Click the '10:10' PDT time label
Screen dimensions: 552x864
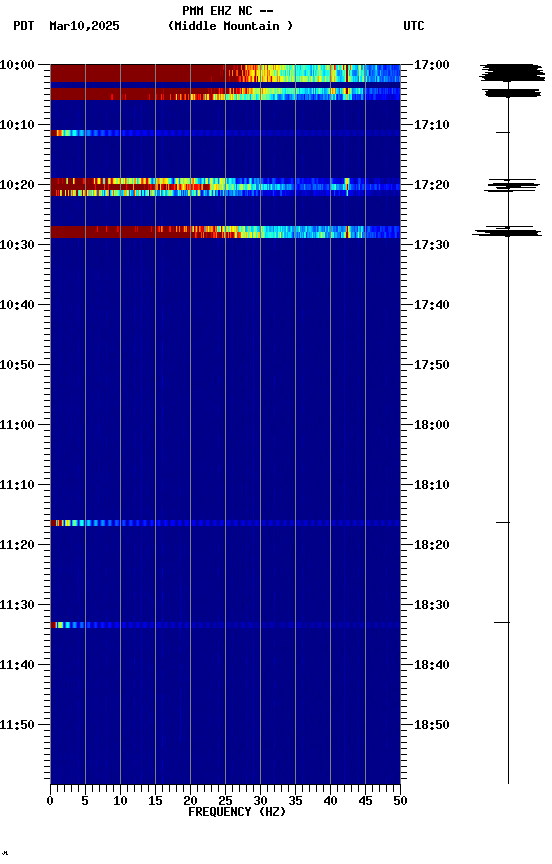(x=17, y=125)
